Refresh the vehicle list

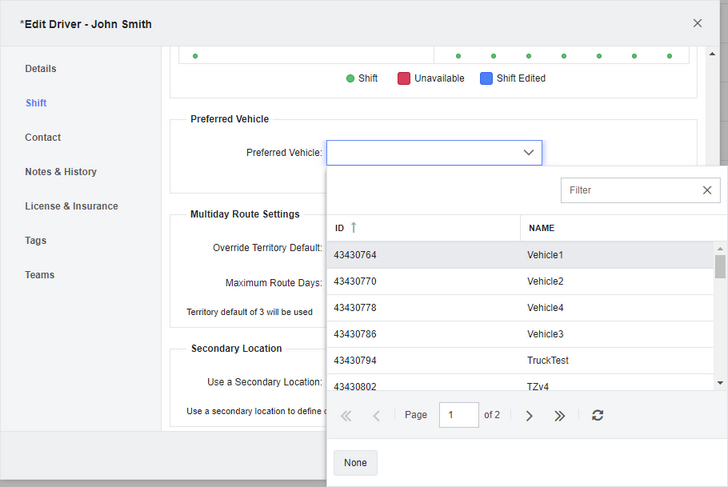(x=597, y=415)
